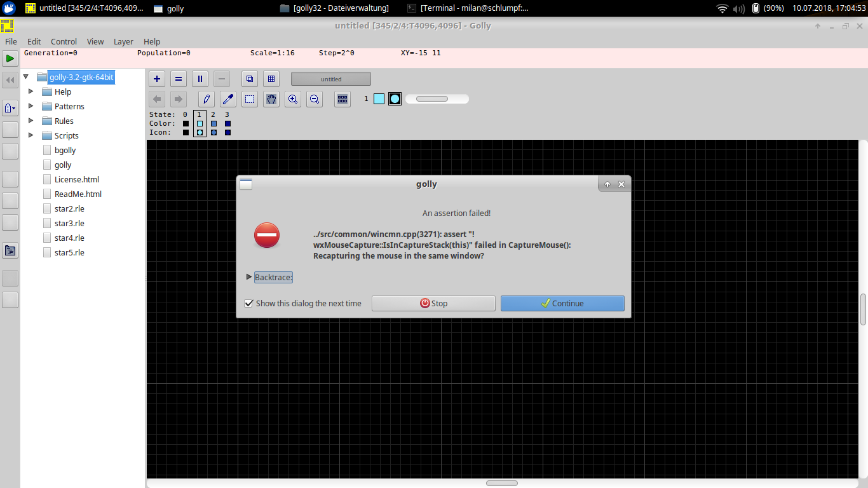Select the pencil Draw tool
This screenshot has height=488, width=868.
pos(206,98)
